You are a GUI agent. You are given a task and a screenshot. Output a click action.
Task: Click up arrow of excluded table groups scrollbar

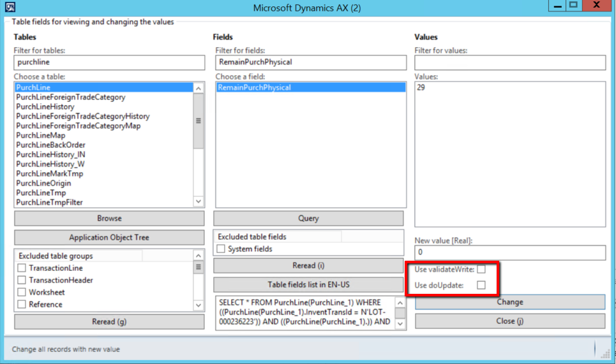[199, 256]
